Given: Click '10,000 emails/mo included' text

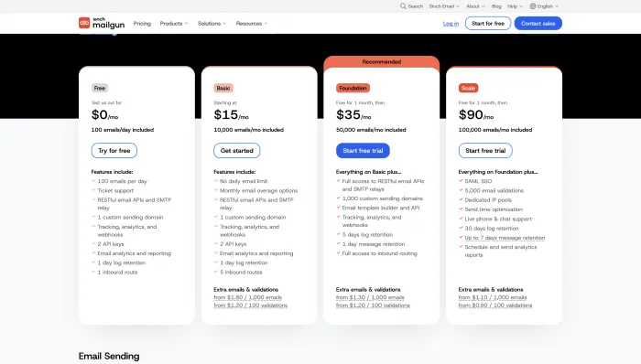Looking at the screenshot, I should coord(248,130).
